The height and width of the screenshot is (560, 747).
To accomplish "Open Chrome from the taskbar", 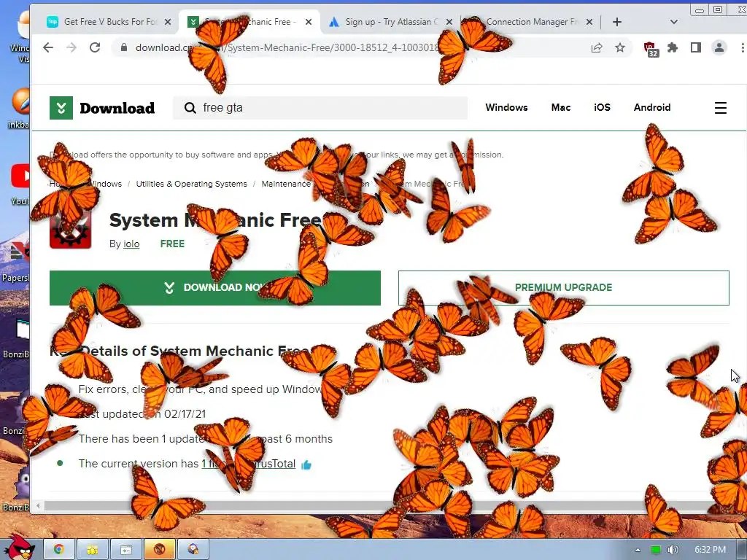I will (x=58, y=550).
